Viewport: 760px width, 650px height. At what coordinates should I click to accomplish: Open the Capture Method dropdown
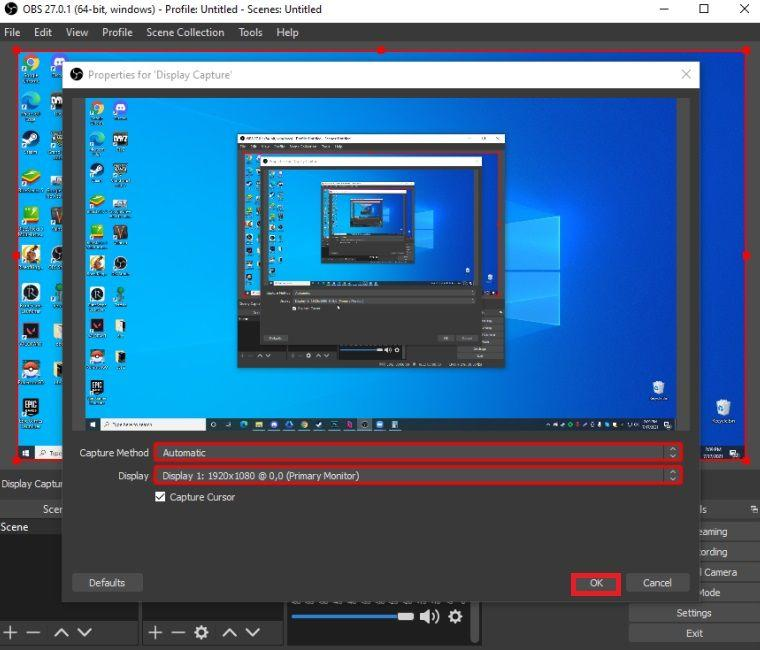click(x=418, y=452)
